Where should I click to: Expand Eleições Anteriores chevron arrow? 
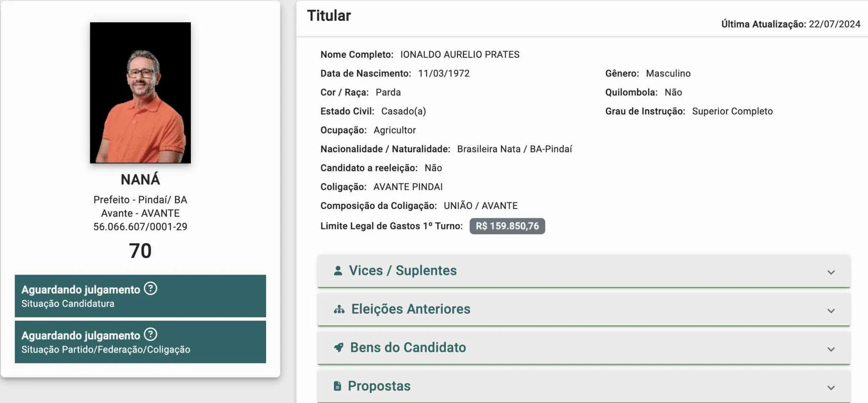831,311
